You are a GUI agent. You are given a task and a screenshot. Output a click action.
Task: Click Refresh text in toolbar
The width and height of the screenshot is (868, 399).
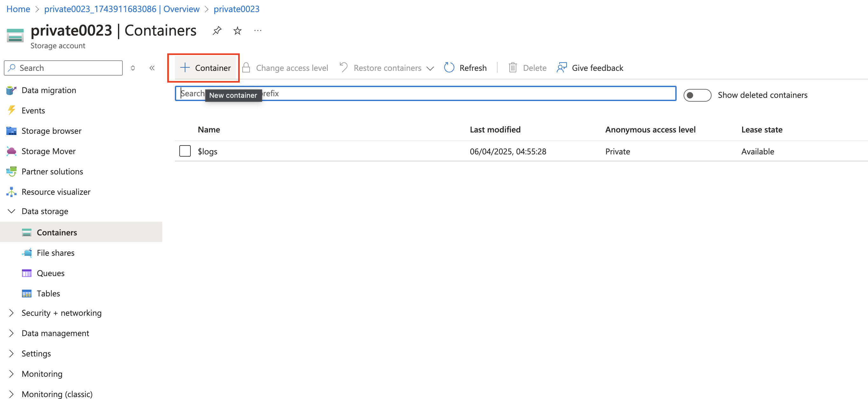pos(473,68)
